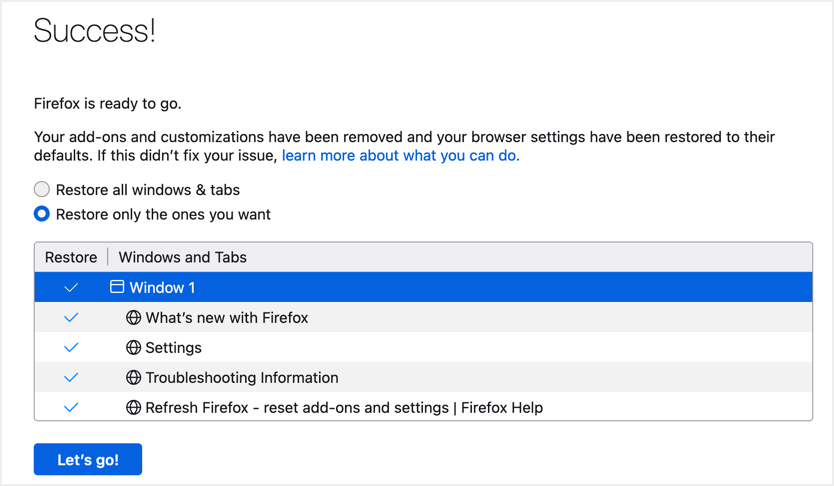The image size is (834, 486).
Task: Click the globe icon next to Settings
Action: click(133, 348)
